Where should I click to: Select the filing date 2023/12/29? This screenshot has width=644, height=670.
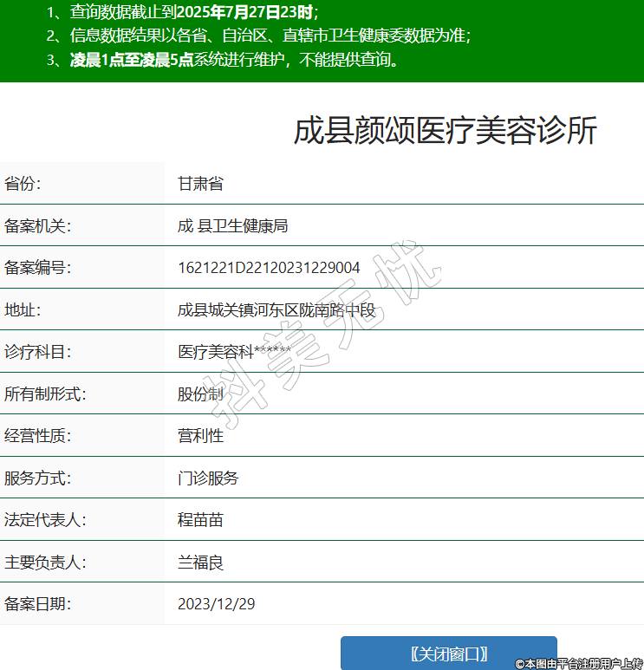[216, 604]
